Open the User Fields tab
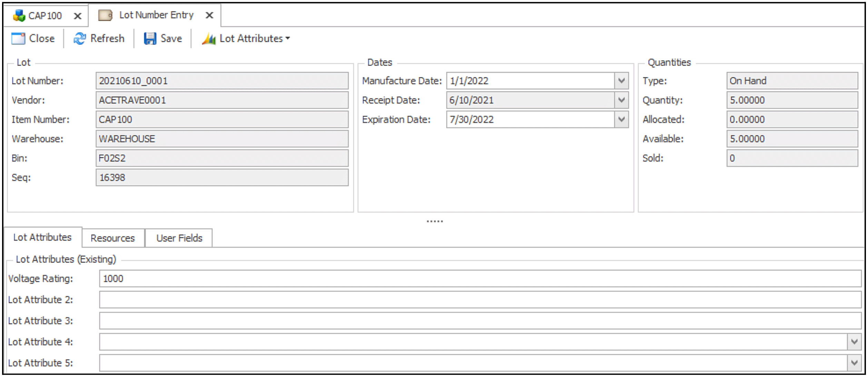Image resolution: width=868 pixels, height=377 pixels. 179,238
